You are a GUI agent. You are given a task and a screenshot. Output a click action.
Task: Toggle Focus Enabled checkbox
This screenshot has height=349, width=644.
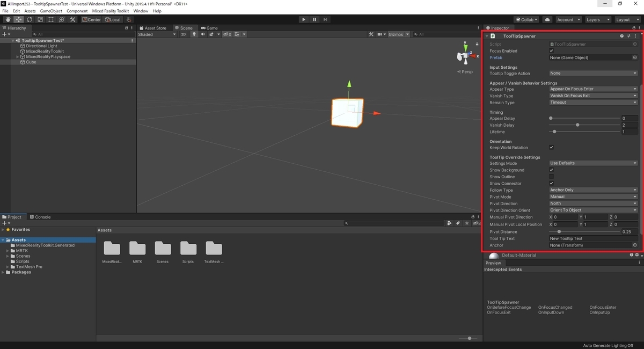click(551, 51)
